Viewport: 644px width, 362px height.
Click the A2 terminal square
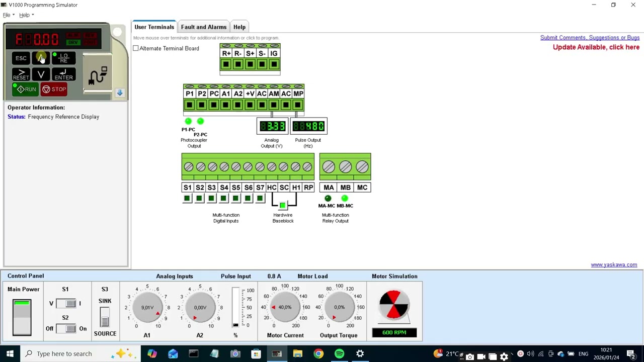pos(237,105)
